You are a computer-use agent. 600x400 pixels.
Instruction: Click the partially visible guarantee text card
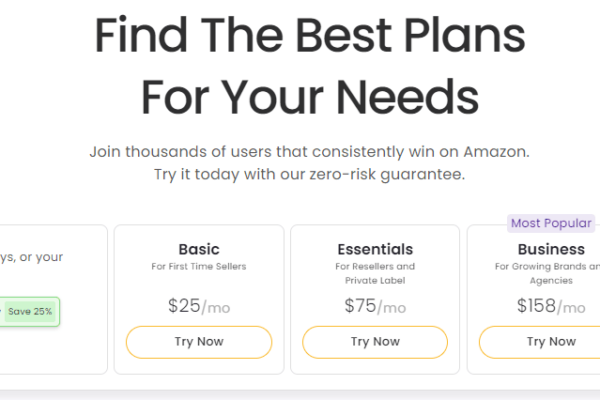54,299
